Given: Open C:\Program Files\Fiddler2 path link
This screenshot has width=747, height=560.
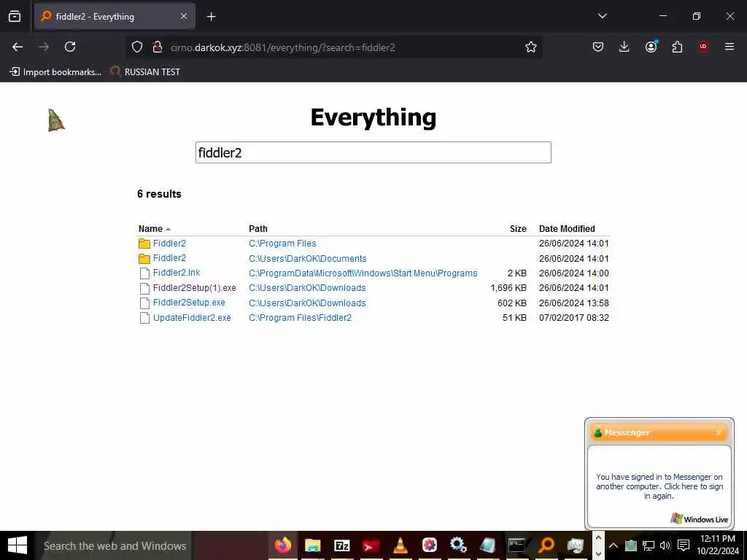Looking at the screenshot, I should point(300,318).
